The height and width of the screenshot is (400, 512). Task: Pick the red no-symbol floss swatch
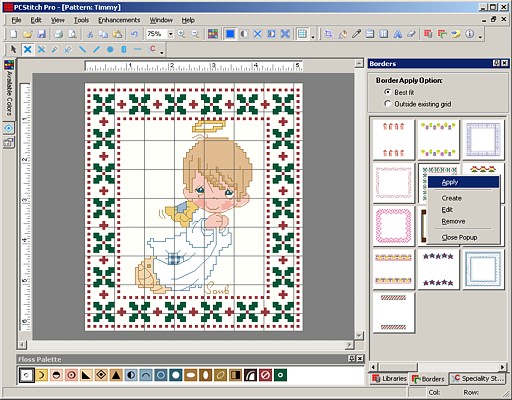[x=265, y=375]
